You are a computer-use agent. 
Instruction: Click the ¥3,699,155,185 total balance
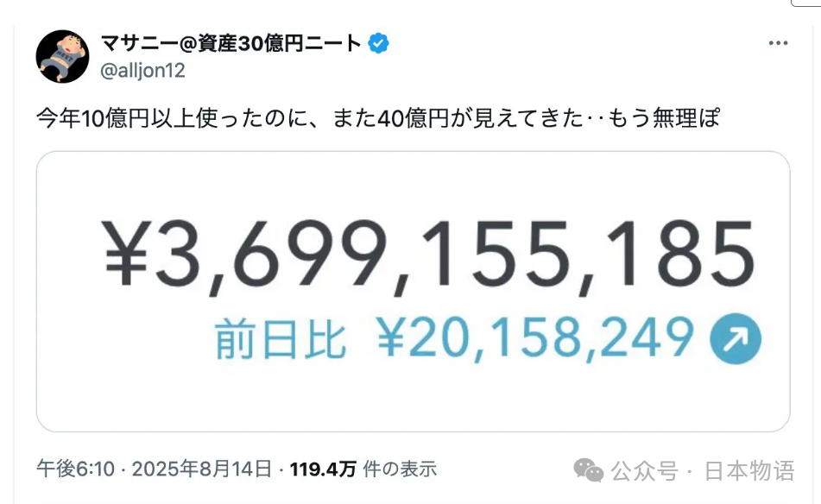429,253
